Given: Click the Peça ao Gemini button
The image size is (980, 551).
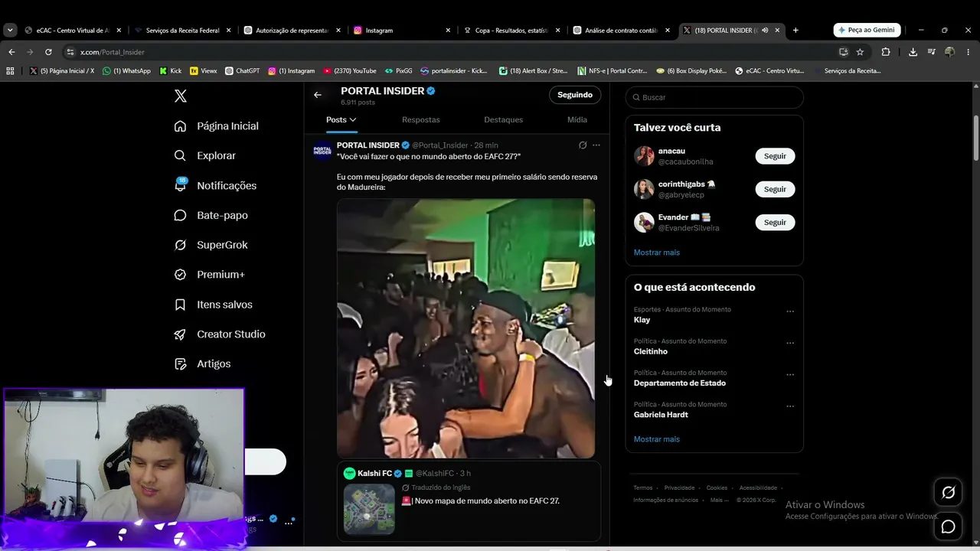Looking at the screenshot, I should 867,31.
